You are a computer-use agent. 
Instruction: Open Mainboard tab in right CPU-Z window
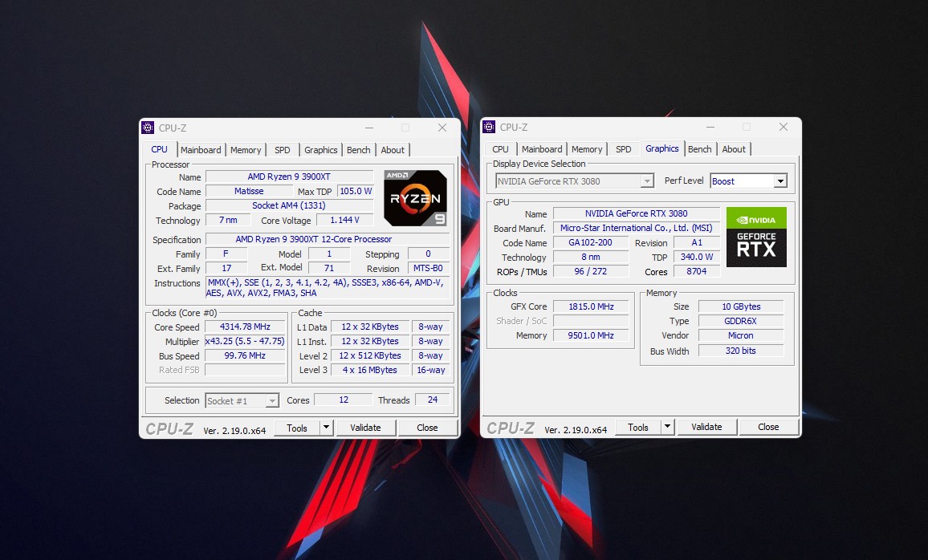click(542, 149)
